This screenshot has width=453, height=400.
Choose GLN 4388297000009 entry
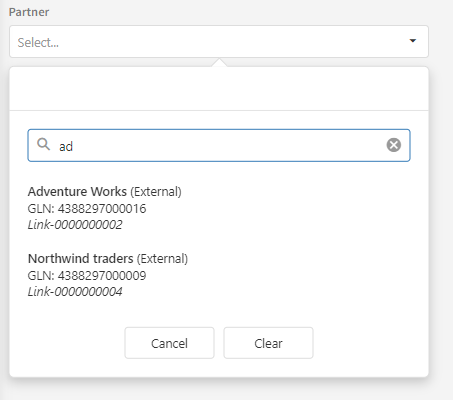[x=87, y=276]
